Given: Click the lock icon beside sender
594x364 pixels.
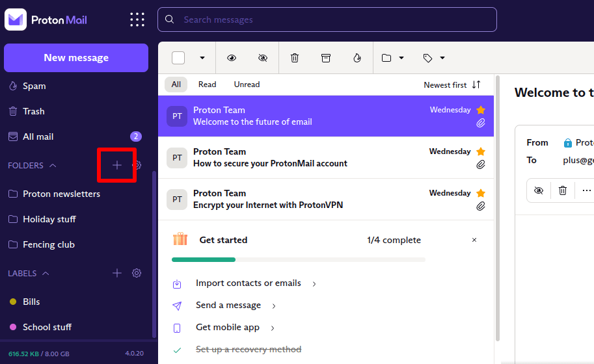Looking at the screenshot, I should coord(567,142).
